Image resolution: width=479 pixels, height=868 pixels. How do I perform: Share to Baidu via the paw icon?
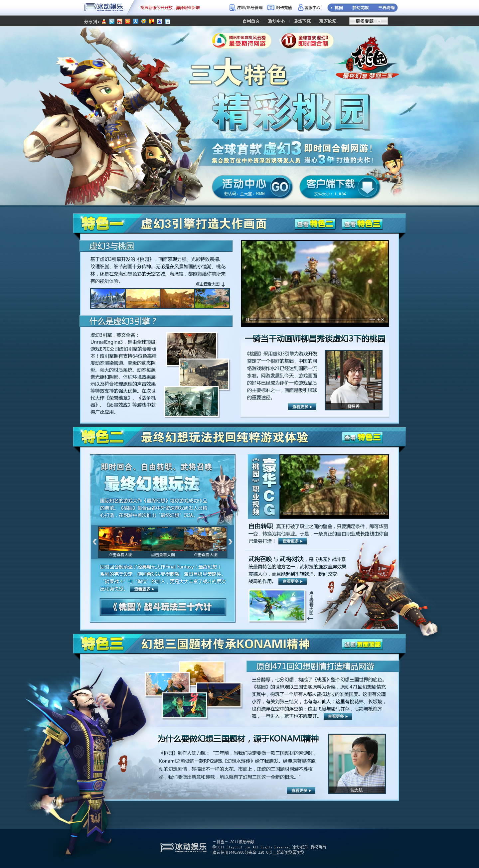pyautogui.click(x=159, y=21)
